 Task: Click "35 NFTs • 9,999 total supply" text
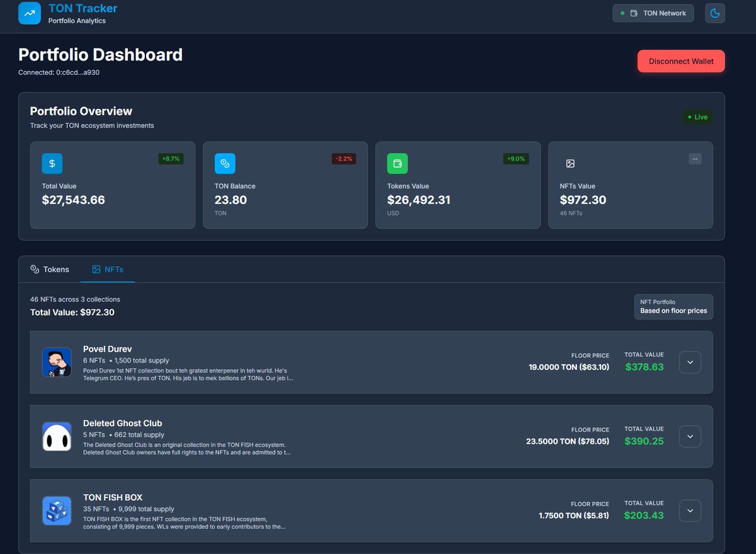coord(129,509)
